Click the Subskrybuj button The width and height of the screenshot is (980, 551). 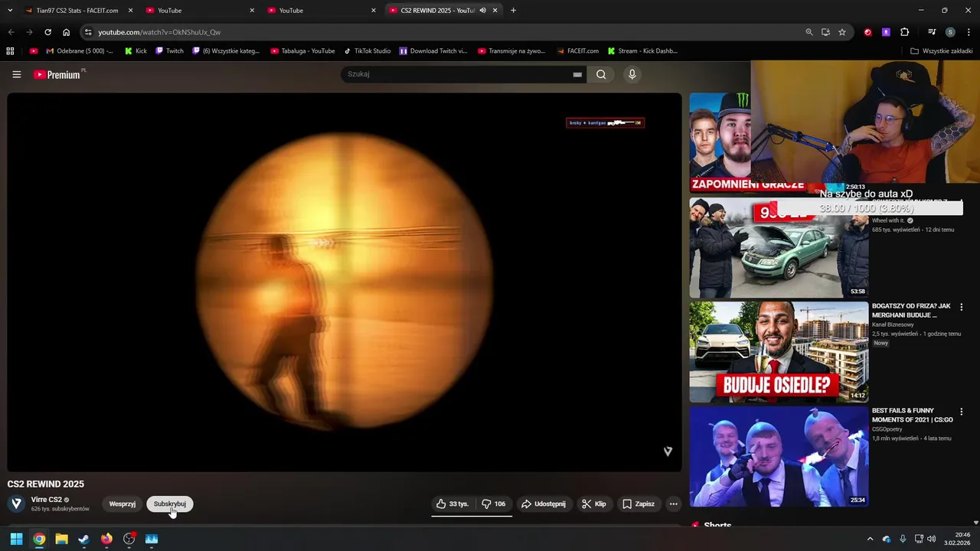(170, 504)
